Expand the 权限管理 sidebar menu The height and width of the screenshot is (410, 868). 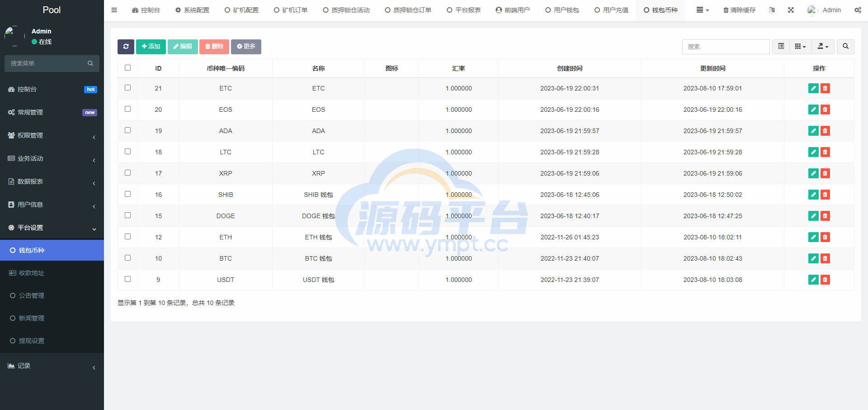52,135
